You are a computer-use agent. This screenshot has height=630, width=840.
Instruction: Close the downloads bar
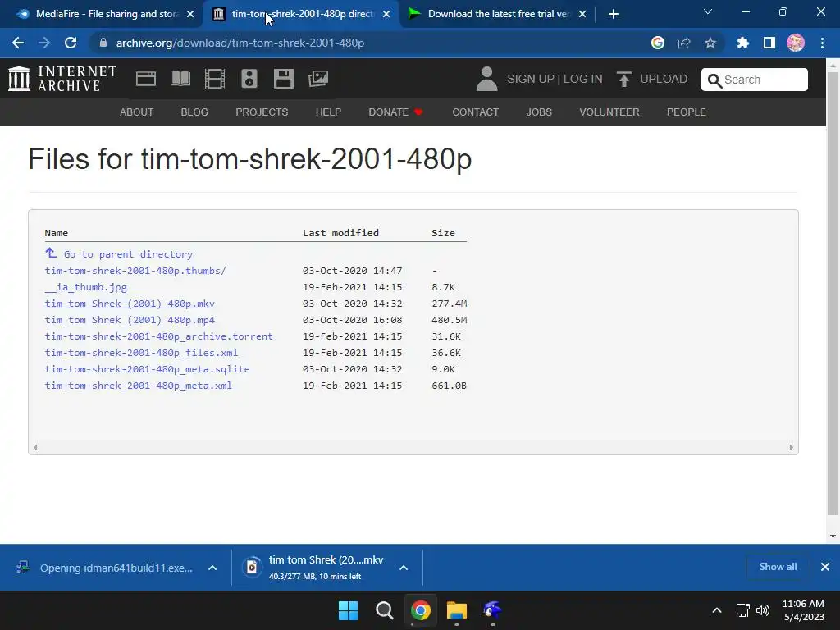(825, 567)
